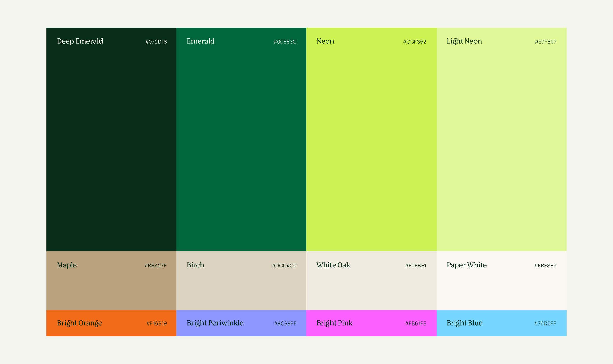This screenshot has width=613, height=364.
Task: Click the #BBA27F hex label
Action: [x=156, y=266]
